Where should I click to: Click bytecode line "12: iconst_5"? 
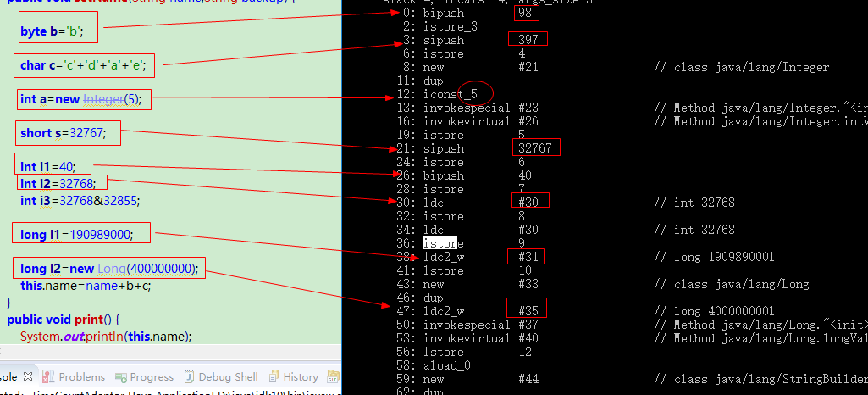437,94
